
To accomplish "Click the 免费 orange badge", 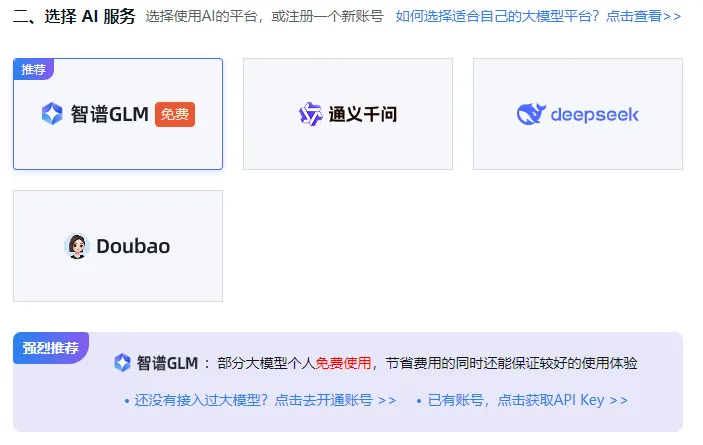I will [x=175, y=114].
